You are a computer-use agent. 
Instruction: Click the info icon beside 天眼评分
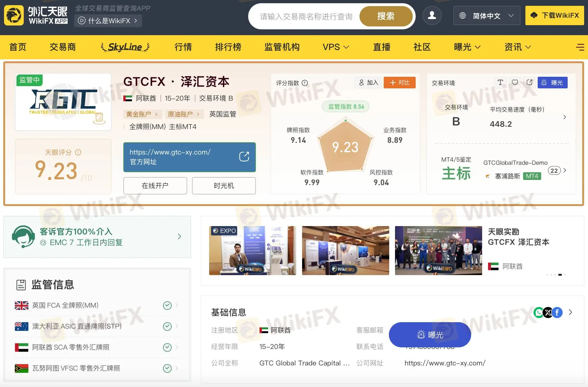(78, 152)
